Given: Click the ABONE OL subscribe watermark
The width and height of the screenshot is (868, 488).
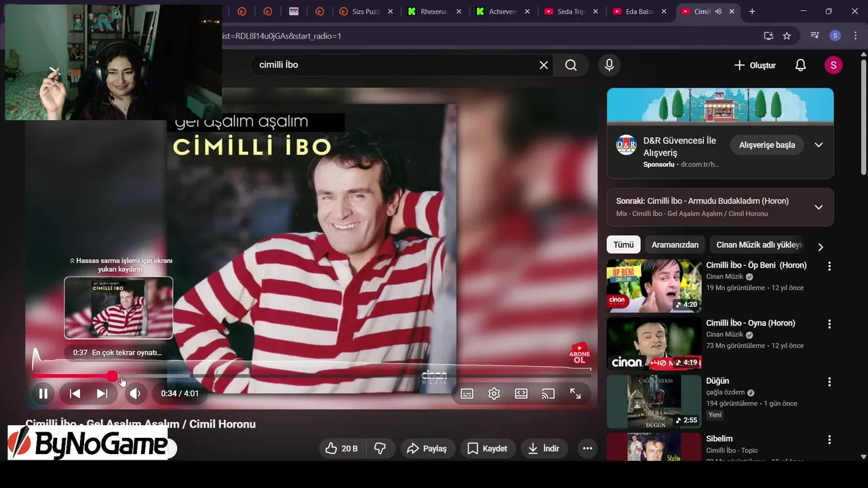Looking at the screenshot, I should 579,354.
